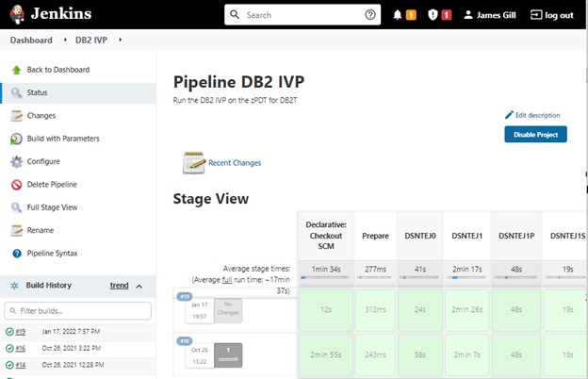Viewport: 588px width, 379px height.
Task: Click the search magnifier icon in header
Action: pyautogui.click(x=235, y=15)
